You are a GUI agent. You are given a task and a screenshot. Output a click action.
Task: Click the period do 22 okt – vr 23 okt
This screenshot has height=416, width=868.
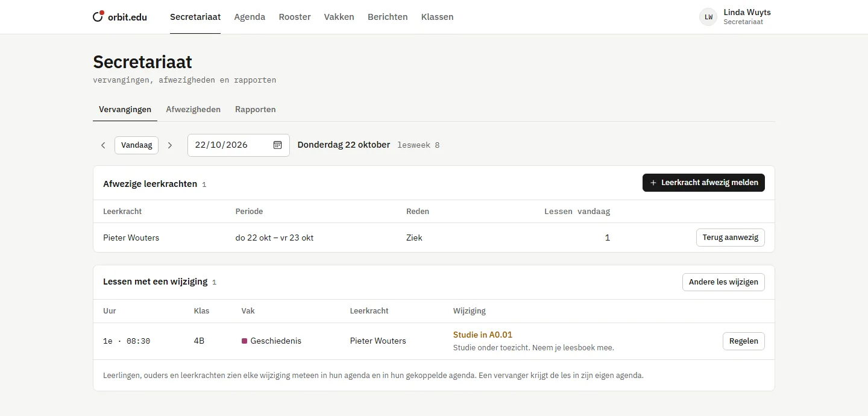[274, 238]
